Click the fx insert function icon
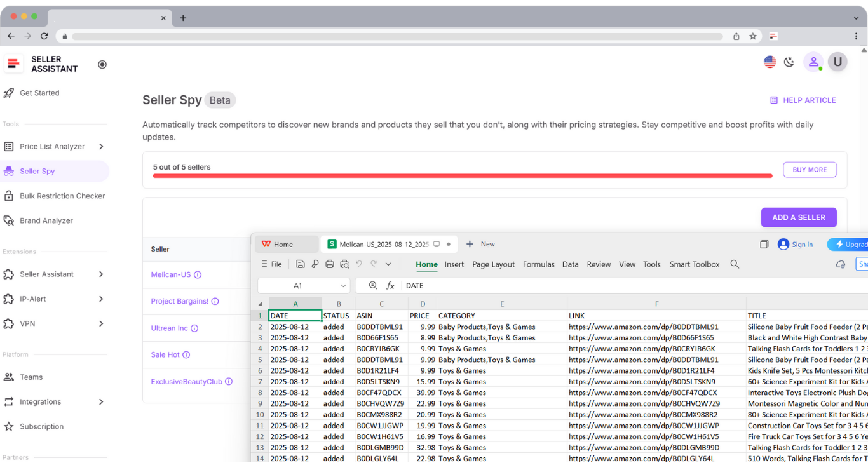Viewport: 868px width, 465px height. (391, 286)
